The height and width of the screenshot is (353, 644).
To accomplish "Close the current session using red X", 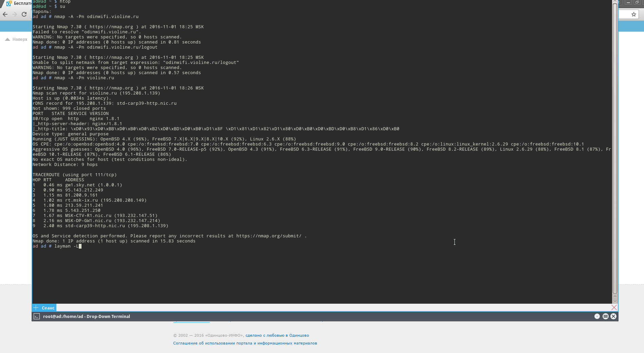I will 614,307.
